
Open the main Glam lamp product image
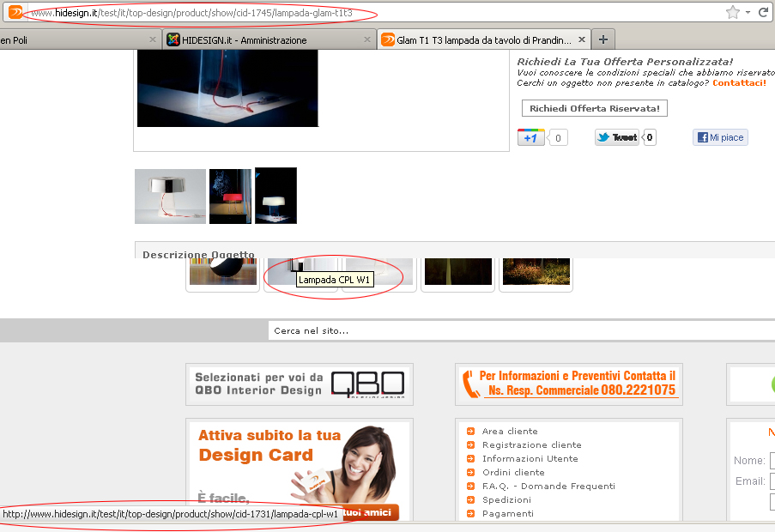tap(227, 88)
